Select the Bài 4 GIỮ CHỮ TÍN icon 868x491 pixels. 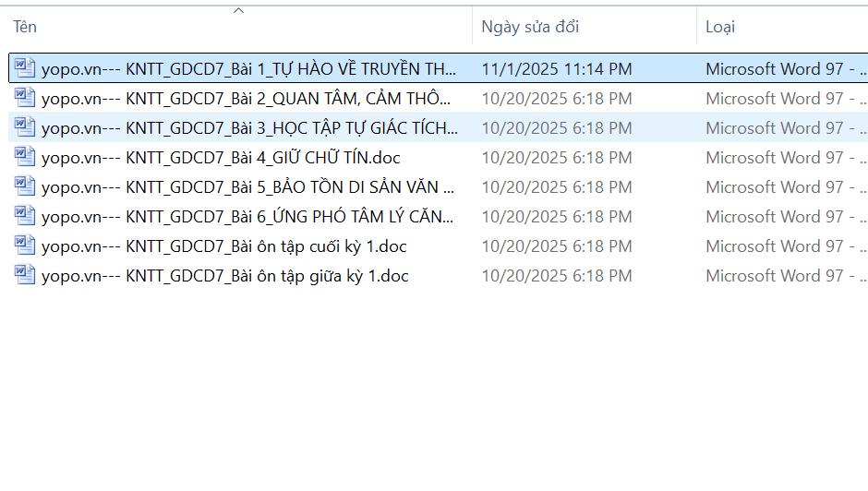tap(25, 157)
